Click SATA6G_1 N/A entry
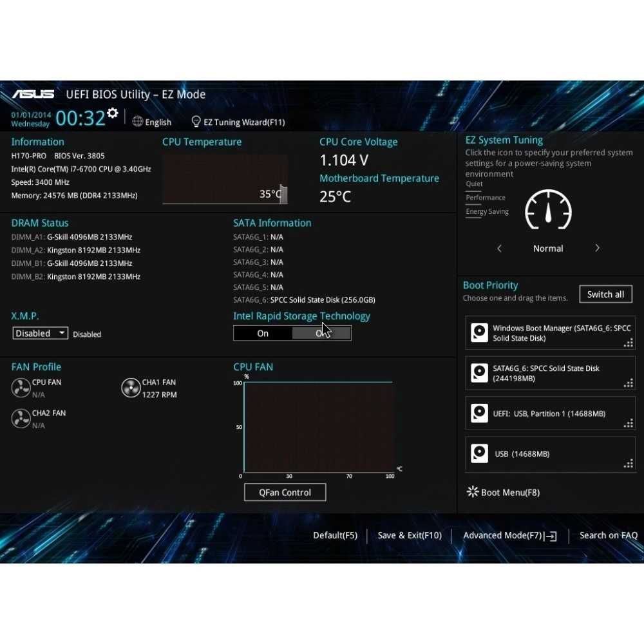This screenshot has height=644, width=644. point(258,237)
